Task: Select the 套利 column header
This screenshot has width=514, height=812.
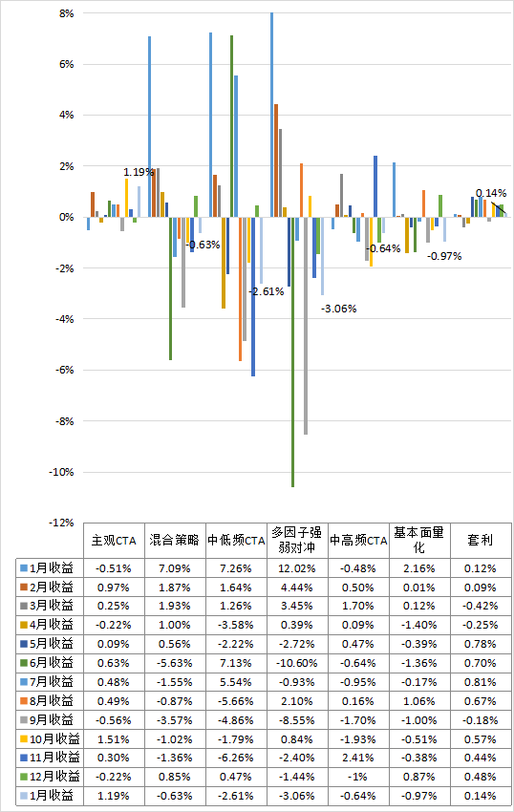Action: point(481,540)
